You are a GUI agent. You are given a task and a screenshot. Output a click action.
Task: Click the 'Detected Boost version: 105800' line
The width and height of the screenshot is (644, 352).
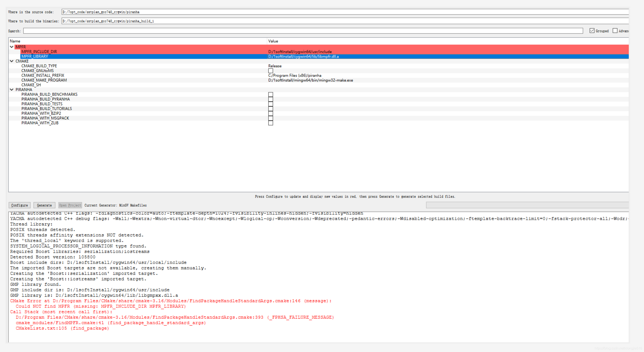(53, 257)
